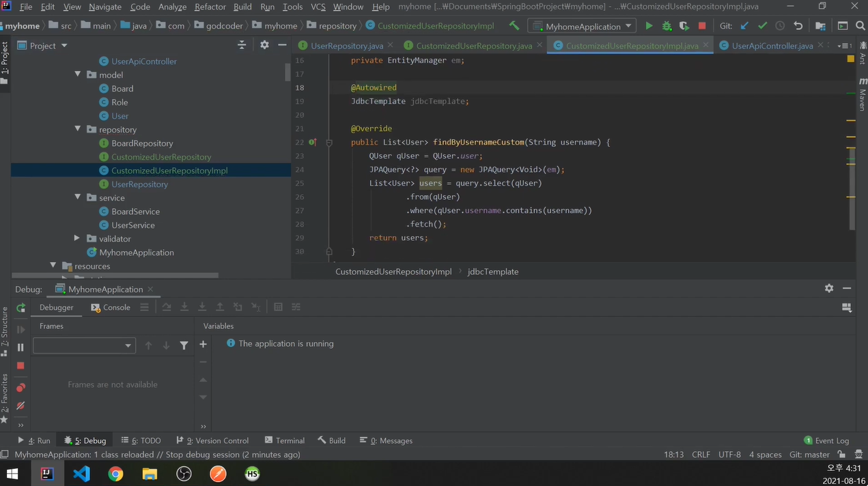Click the Run with Coverage icon
The width and height of the screenshot is (868, 486).
click(x=684, y=26)
